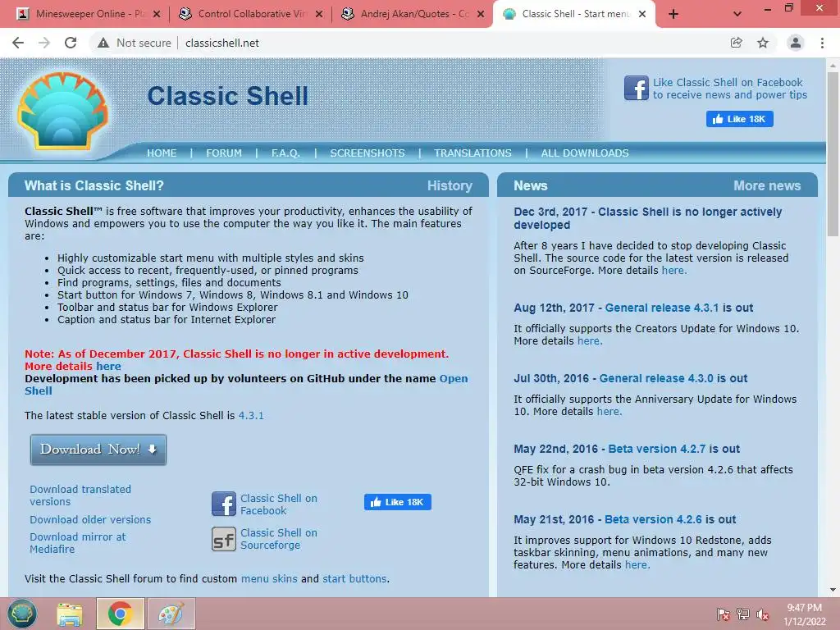840x630 pixels.
Task: Open the Download translated versions link
Action: coord(80,495)
